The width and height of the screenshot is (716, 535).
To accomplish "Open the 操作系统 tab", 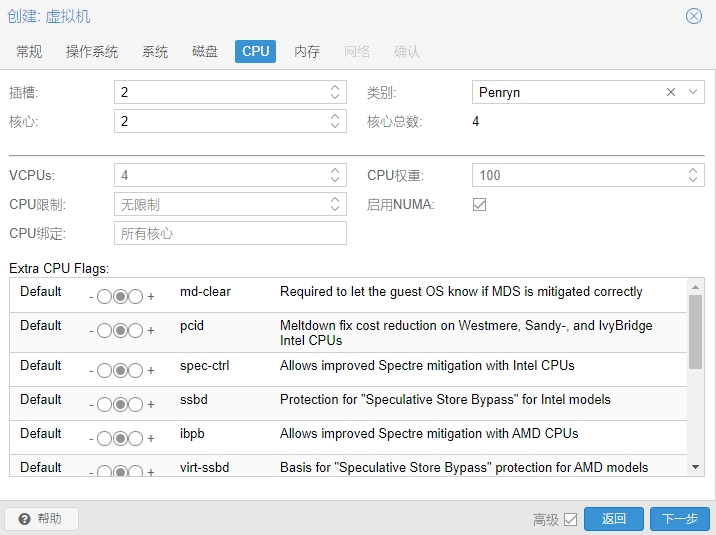I will click(x=92, y=51).
